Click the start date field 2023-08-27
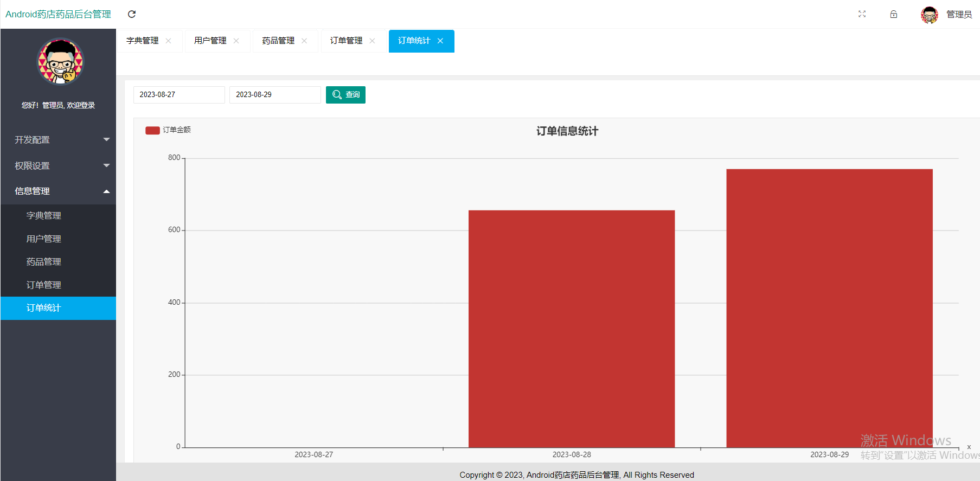This screenshot has width=980, height=481. coord(178,95)
